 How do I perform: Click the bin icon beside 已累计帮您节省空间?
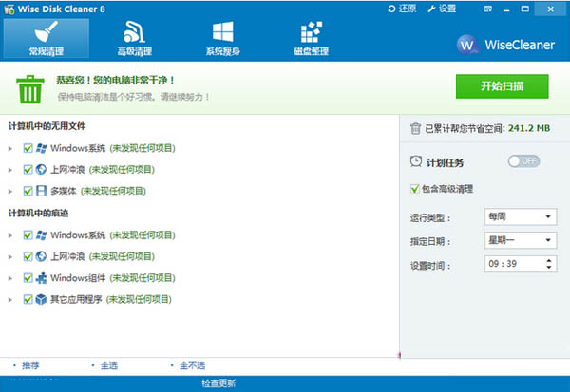pos(415,128)
